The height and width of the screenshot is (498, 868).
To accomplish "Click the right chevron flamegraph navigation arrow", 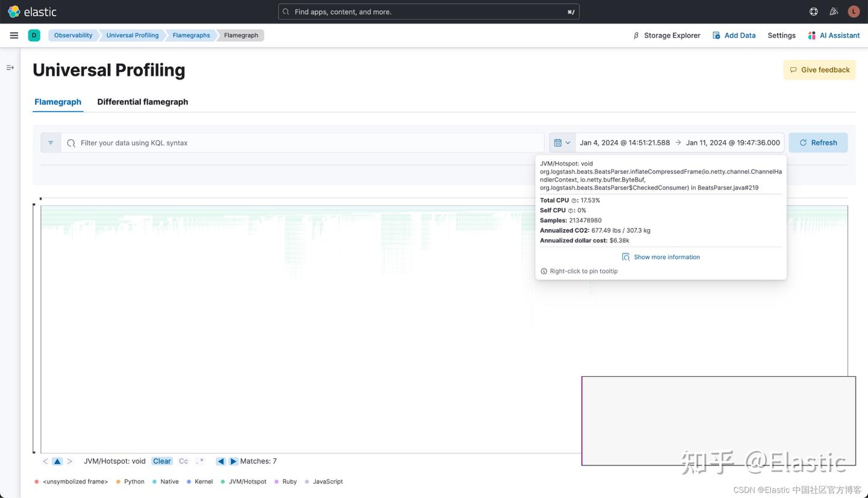I will (x=69, y=461).
